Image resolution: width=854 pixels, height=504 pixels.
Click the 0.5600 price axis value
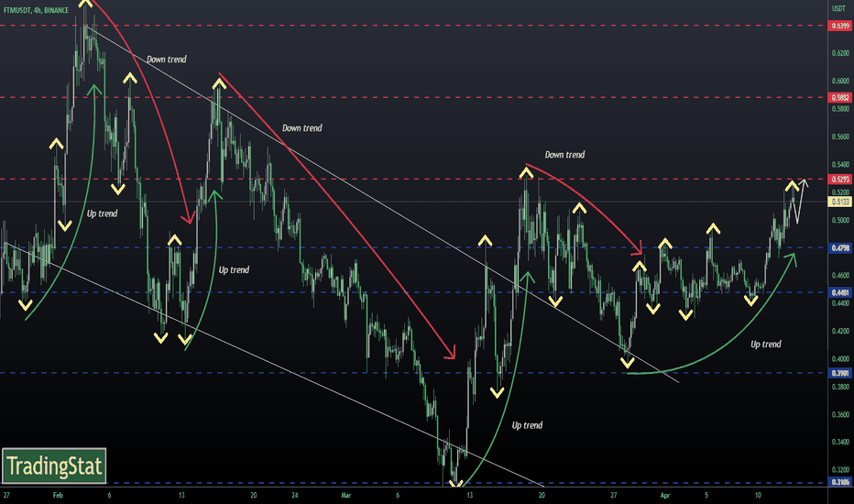pos(840,137)
